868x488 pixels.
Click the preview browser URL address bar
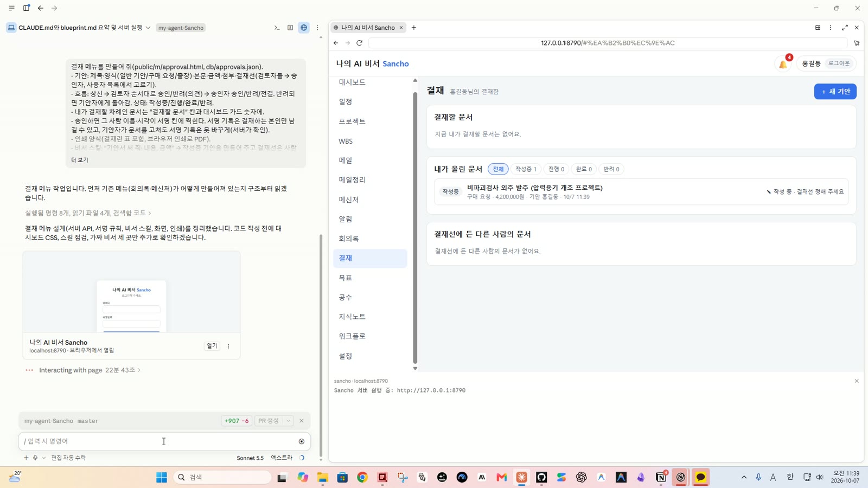608,43
